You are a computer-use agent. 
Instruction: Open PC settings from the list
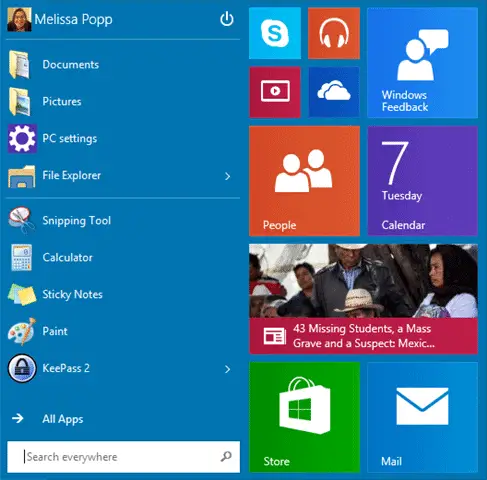(123, 138)
